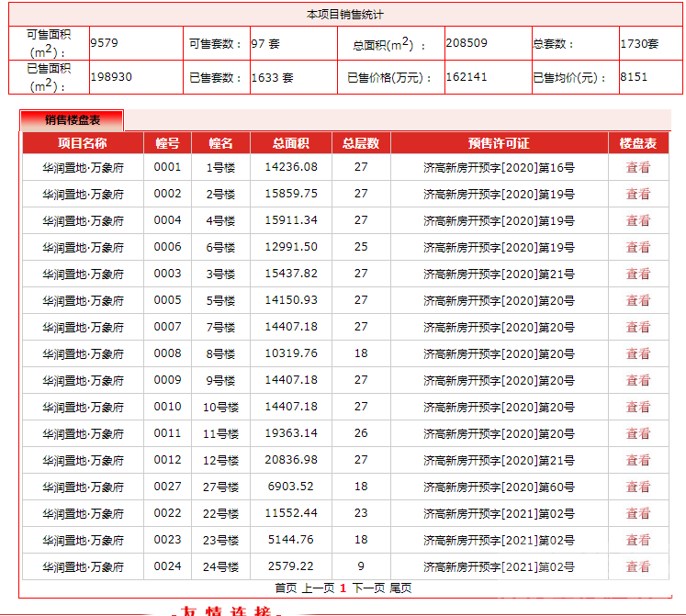Viewport: 686px width, 616px height.
Task: Select the 总套数 value 1730套
Action: pos(639,44)
